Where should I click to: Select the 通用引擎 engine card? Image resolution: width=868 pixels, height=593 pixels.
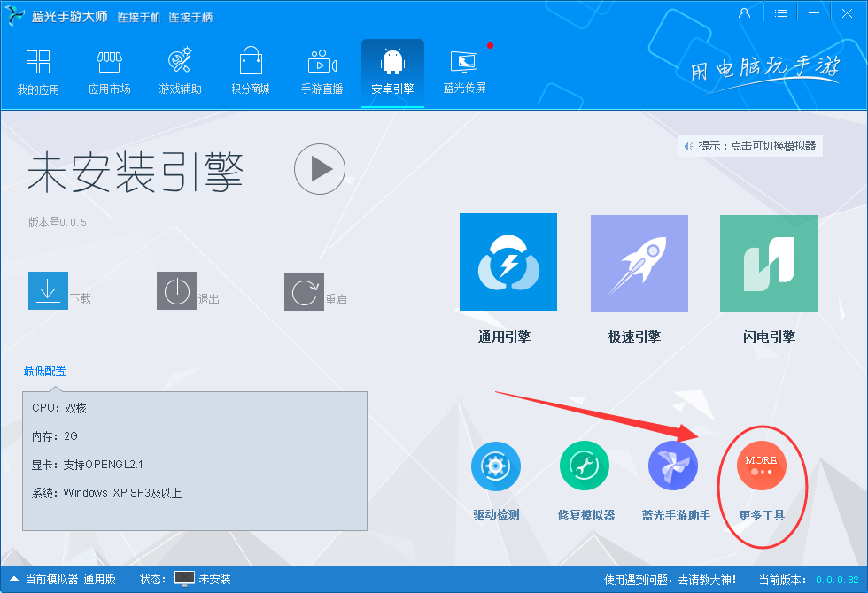coord(508,262)
